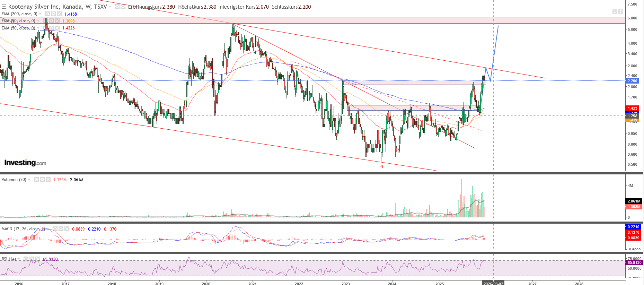Screen dimensions: 644x285
Task: Toggle visibility eye of EMA 200
Action: (x=47, y=14)
